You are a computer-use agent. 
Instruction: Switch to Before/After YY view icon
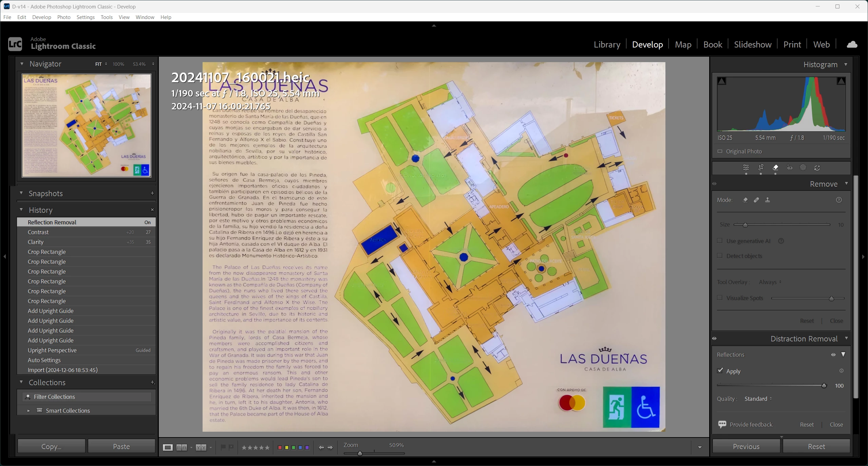point(201,447)
